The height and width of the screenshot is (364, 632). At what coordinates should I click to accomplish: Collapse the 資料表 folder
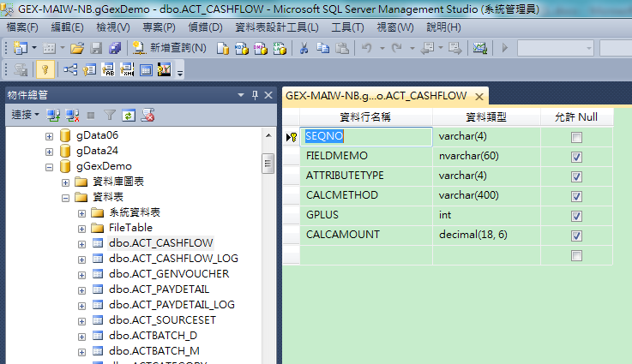pos(65,198)
